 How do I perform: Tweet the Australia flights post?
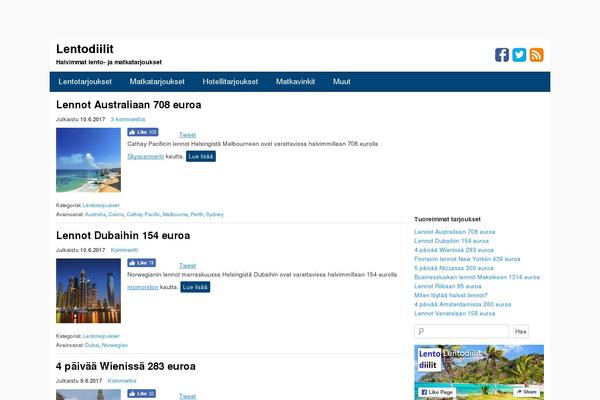click(188, 135)
